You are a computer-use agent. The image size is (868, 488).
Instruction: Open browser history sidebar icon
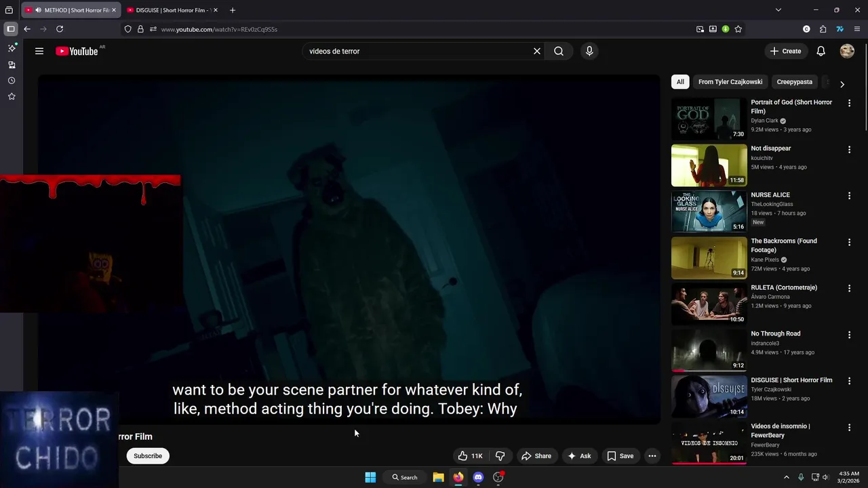pyautogui.click(x=12, y=81)
